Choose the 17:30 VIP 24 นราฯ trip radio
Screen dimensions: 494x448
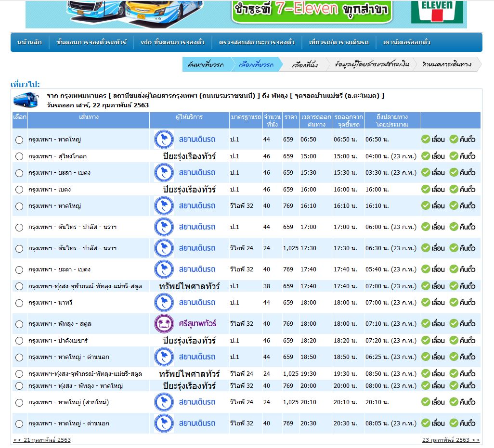coord(19,249)
